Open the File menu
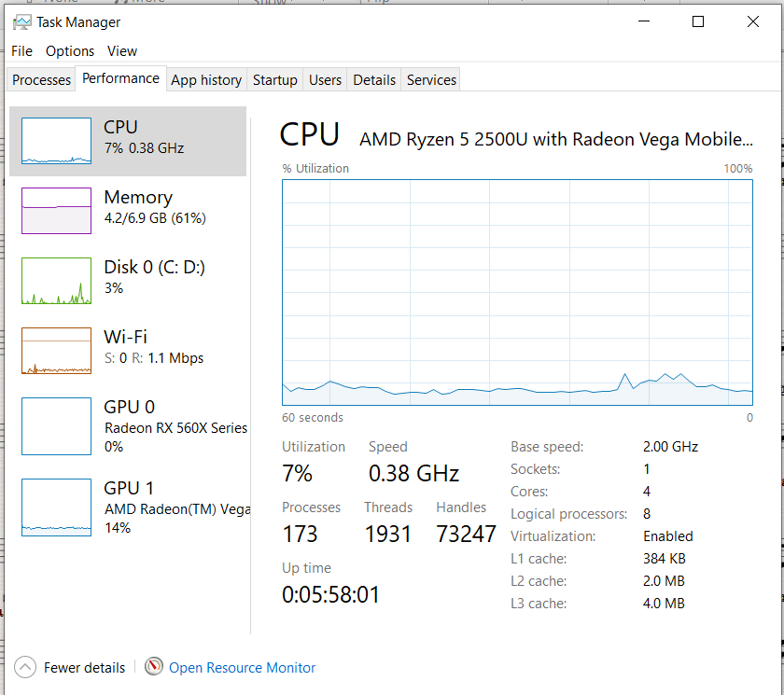The image size is (784, 695). pyautogui.click(x=22, y=51)
